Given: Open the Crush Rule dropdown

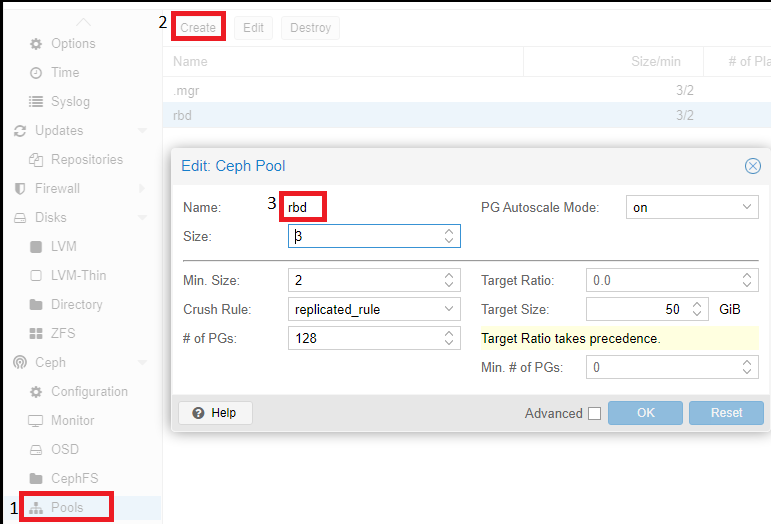Looking at the screenshot, I should [449, 310].
